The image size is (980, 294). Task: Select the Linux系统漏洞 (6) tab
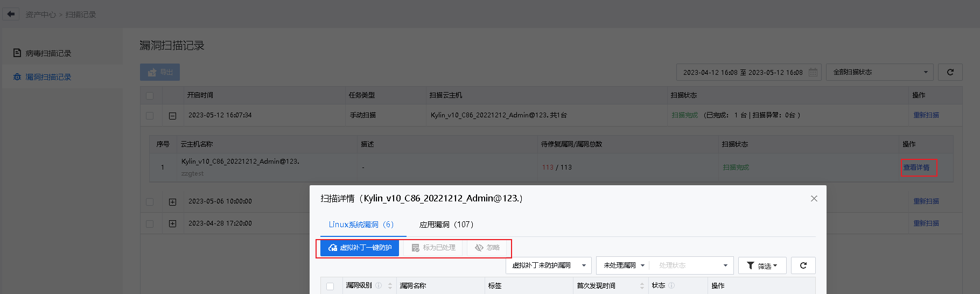[x=361, y=225]
